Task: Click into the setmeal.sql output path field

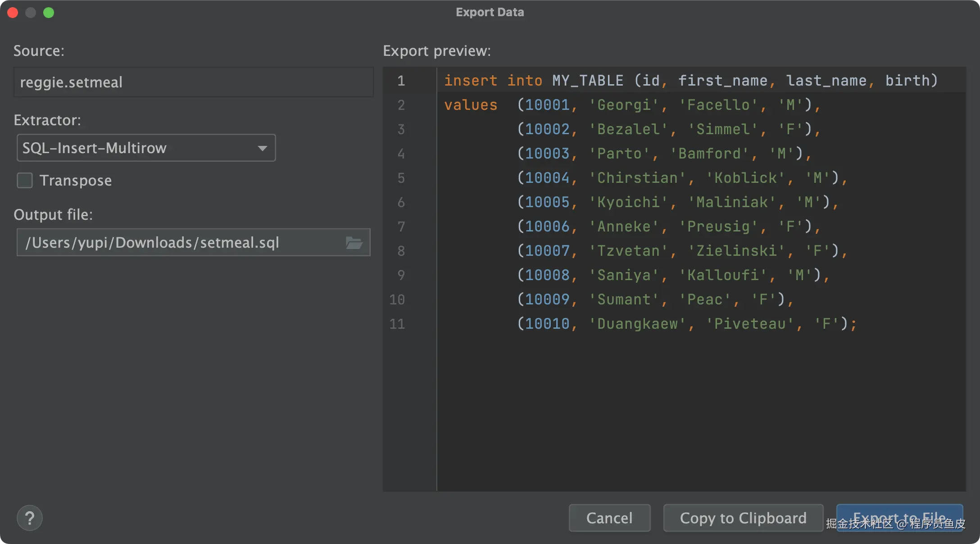Action: (180, 243)
